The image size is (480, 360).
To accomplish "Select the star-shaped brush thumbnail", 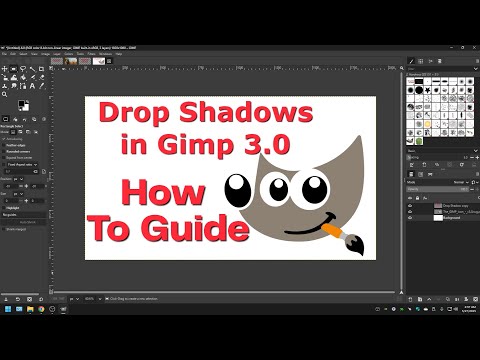I will tap(428, 90).
